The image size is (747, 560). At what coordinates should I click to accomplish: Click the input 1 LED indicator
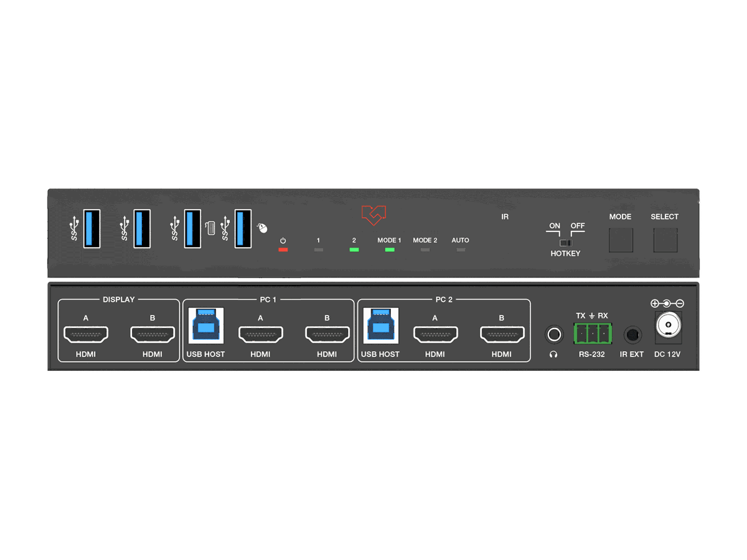[x=319, y=250]
